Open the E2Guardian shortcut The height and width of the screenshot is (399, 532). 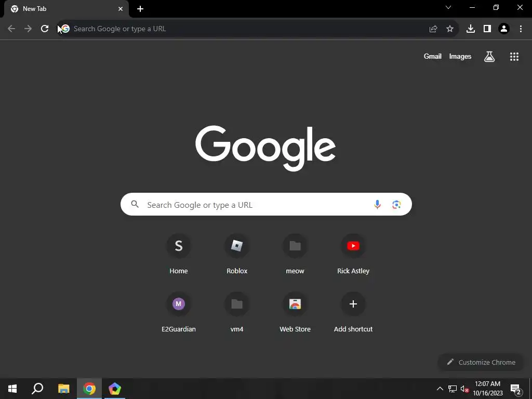[x=179, y=312]
